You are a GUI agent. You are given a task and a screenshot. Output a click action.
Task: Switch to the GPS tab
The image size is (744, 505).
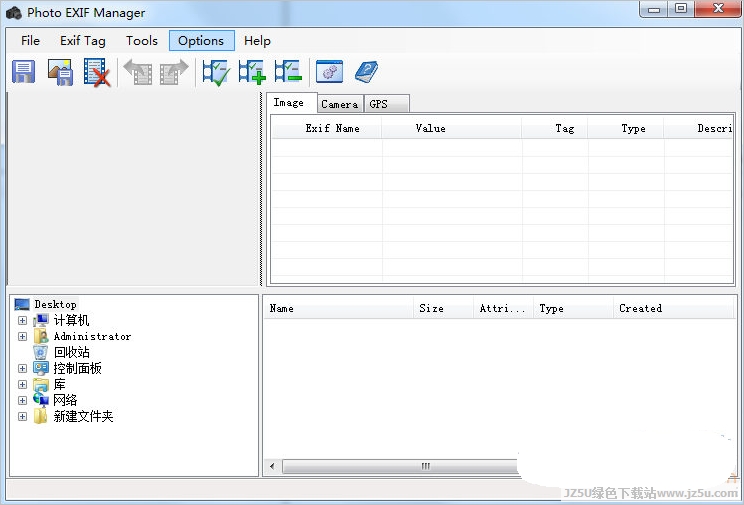point(386,104)
